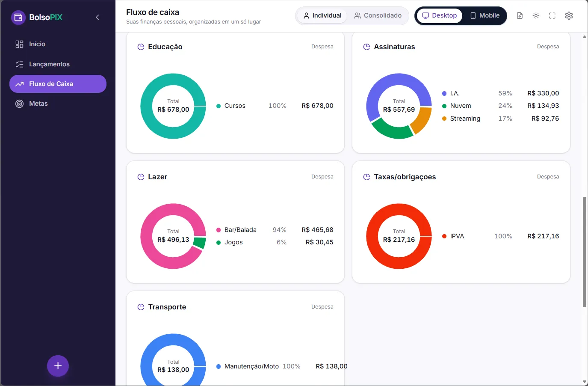
Task: Click the purple I.A. legend dot
Action: tap(444, 94)
